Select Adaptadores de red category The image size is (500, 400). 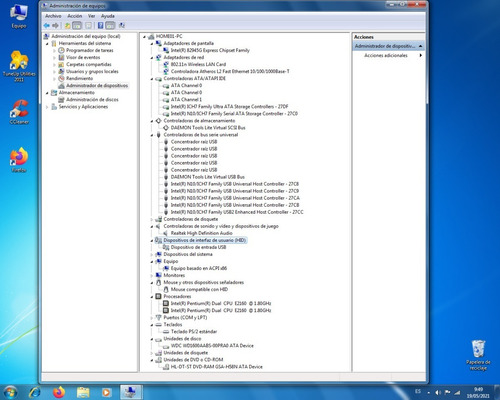[184, 57]
